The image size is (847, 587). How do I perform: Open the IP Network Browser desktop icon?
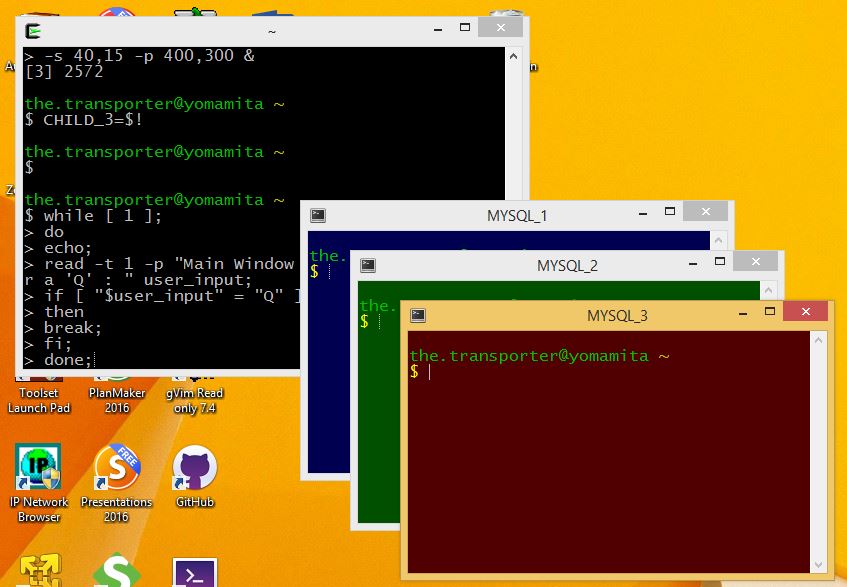coord(38,482)
